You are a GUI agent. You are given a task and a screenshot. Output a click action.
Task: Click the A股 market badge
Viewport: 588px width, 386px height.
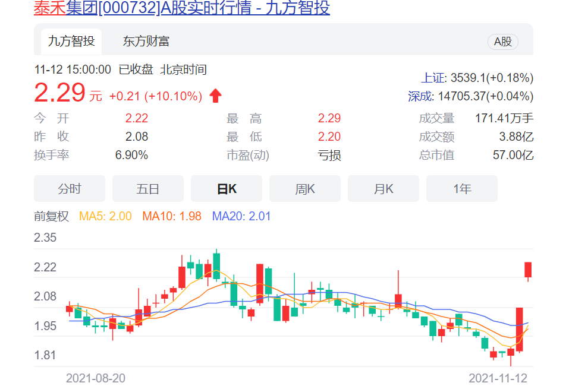(503, 42)
